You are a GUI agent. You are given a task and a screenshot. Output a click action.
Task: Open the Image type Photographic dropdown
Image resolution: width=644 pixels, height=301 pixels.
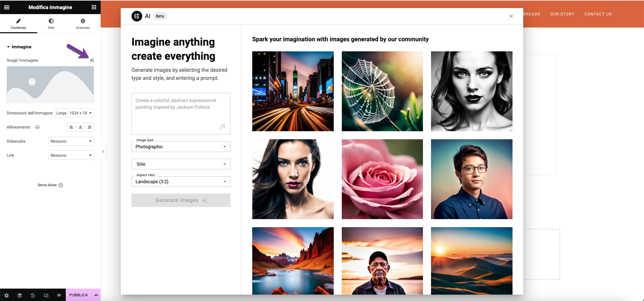pyautogui.click(x=181, y=147)
